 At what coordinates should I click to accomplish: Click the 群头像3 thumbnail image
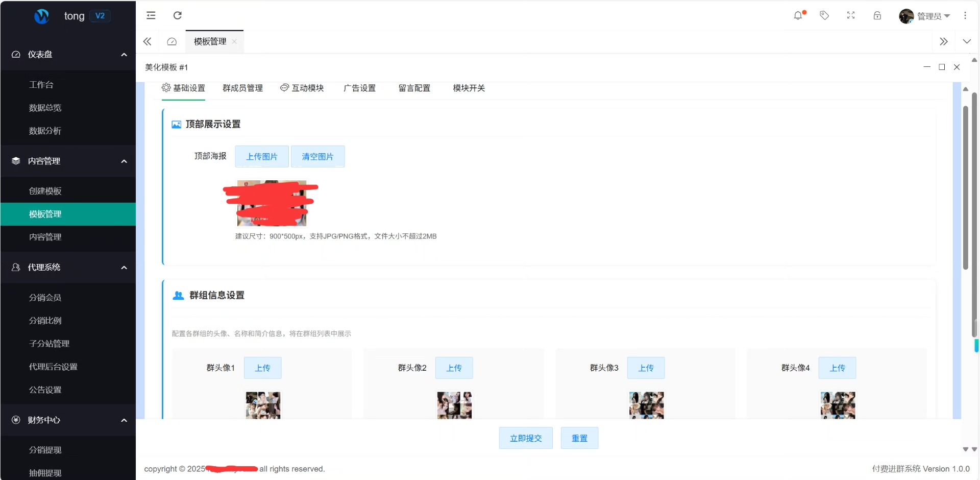coord(646,405)
